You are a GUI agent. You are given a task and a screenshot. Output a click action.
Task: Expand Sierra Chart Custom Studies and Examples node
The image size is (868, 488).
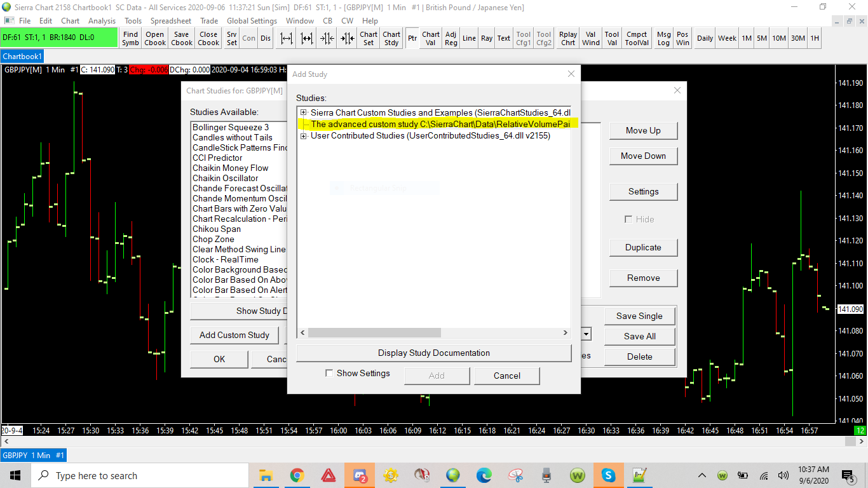304,112
